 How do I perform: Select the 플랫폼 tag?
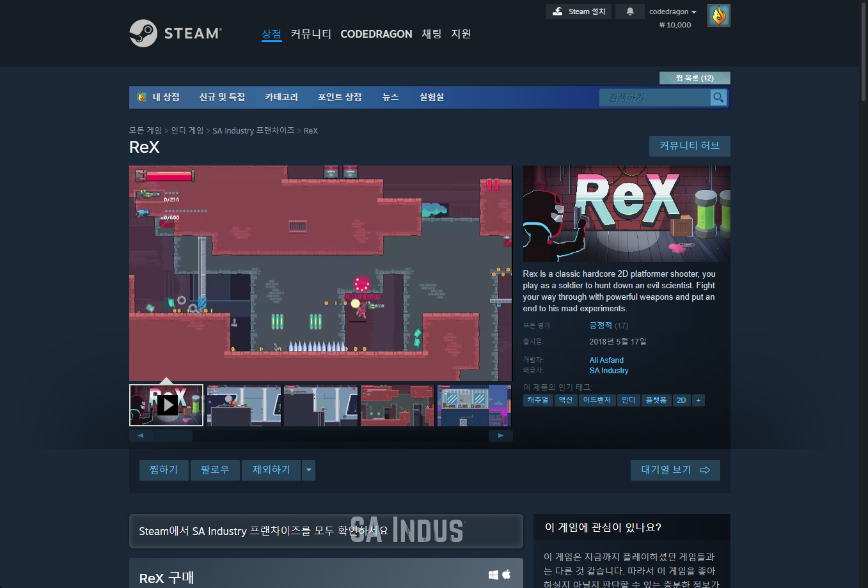pos(656,400)
